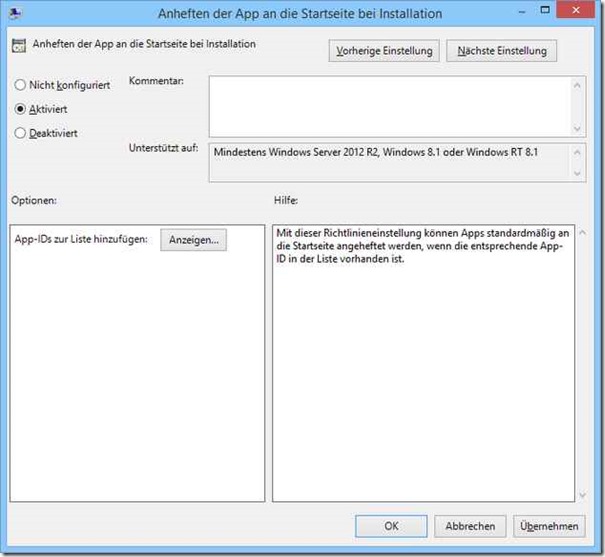Click inside the Kommentar text box
The image size is (605, 557).
388,106
